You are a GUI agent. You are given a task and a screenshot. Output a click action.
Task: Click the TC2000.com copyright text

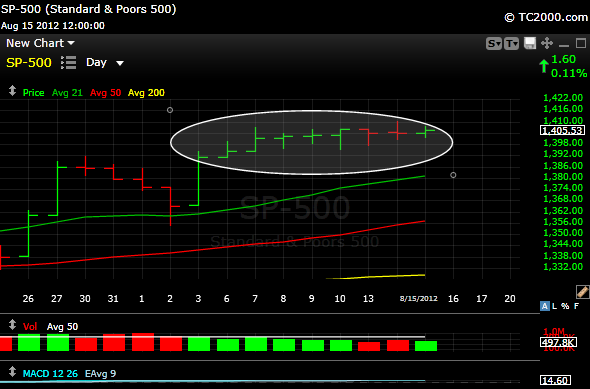pyautogui.click(x=546, y=17)
